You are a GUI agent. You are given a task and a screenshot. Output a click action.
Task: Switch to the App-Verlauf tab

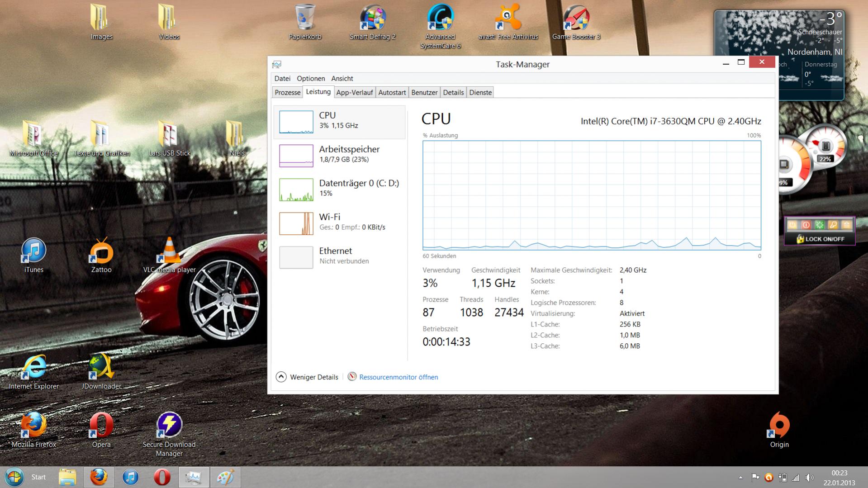coord(355,92)
